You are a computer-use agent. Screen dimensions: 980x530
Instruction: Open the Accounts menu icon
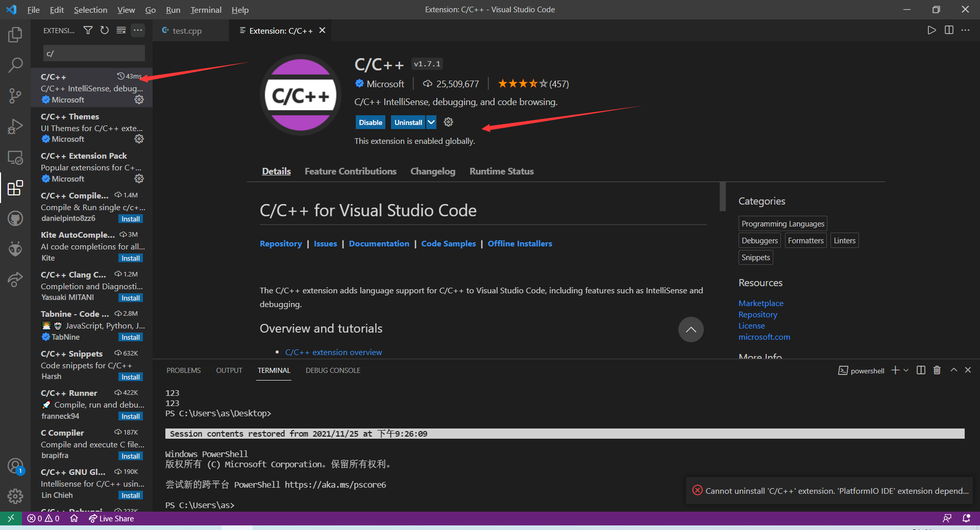coord(15,466)
